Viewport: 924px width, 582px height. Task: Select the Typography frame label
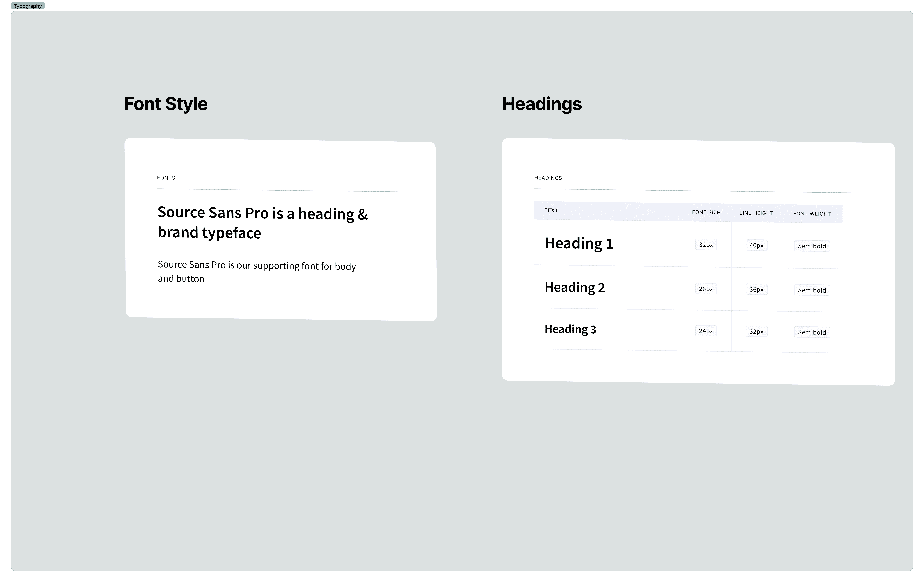[28, 6]
